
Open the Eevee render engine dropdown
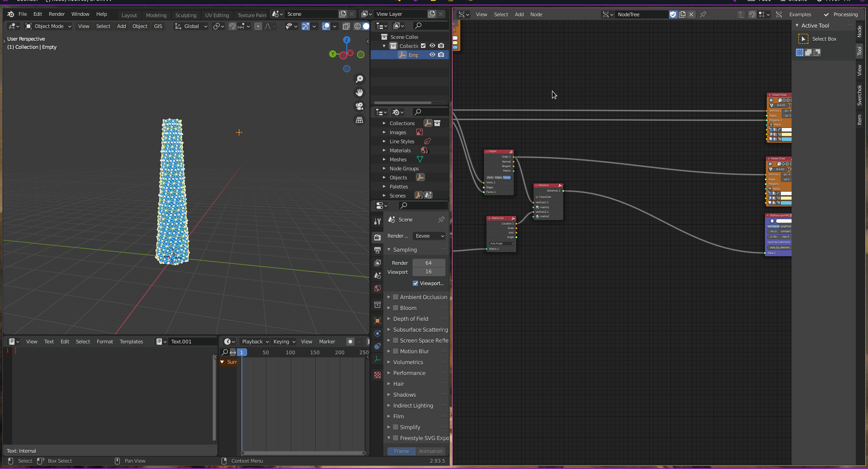(x=429, y=236)
